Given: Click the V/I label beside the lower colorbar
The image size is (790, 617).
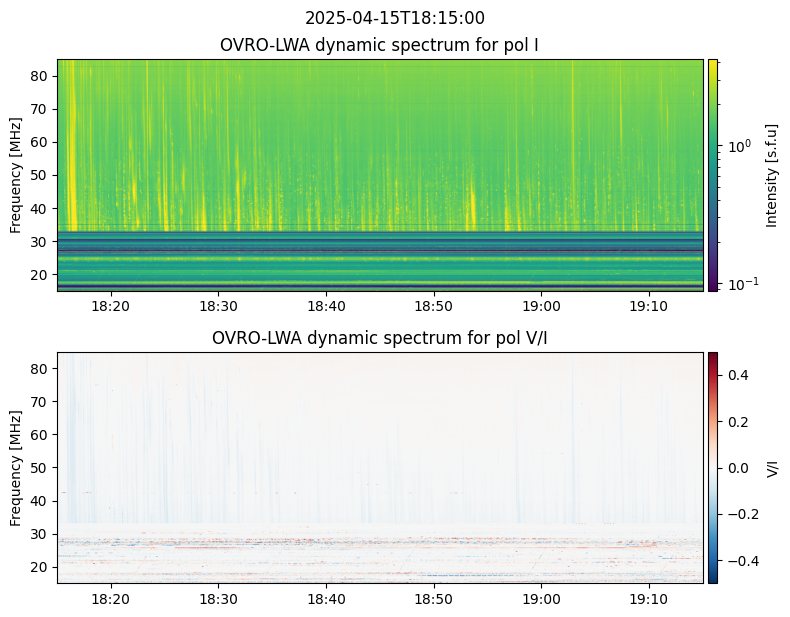Looking at the screenshot, I should pos(771,467).
